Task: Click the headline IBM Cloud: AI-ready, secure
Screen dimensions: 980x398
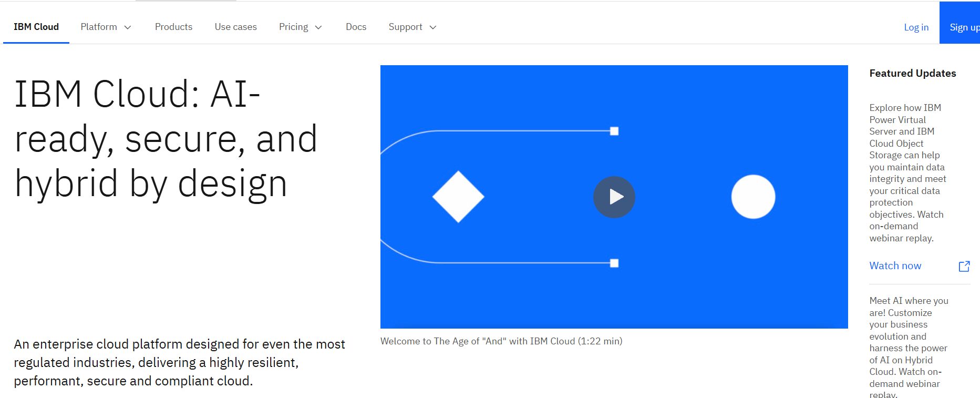Action: pyautogui.click(x=166, y=139)
